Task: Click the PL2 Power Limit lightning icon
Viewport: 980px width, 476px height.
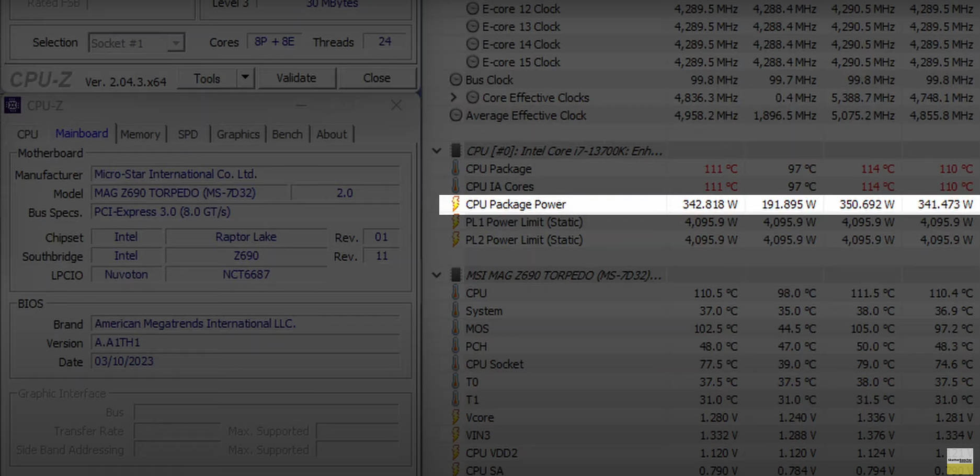Action: (x=455, y=240)
